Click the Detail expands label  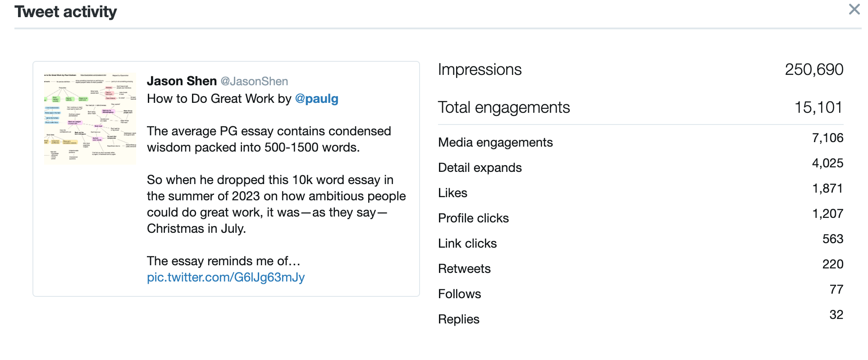[480, 168]
